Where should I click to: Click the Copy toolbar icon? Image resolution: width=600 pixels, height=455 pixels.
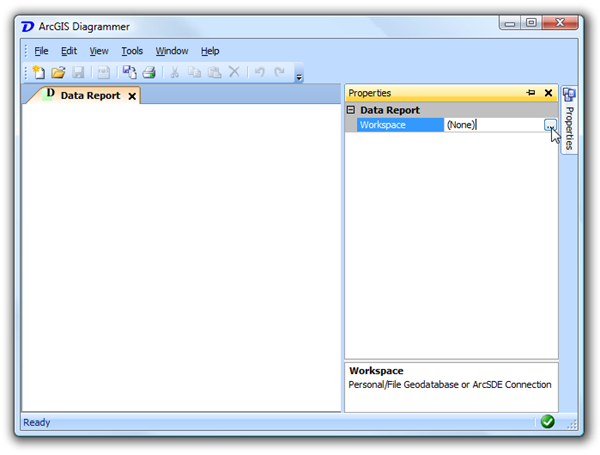tap(194, 72)
